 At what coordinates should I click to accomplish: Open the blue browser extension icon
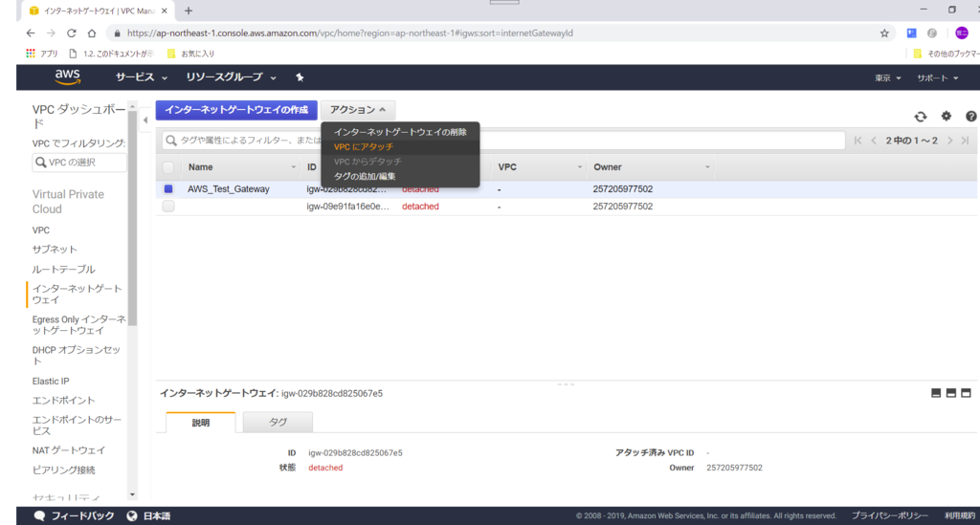[911, 33]
